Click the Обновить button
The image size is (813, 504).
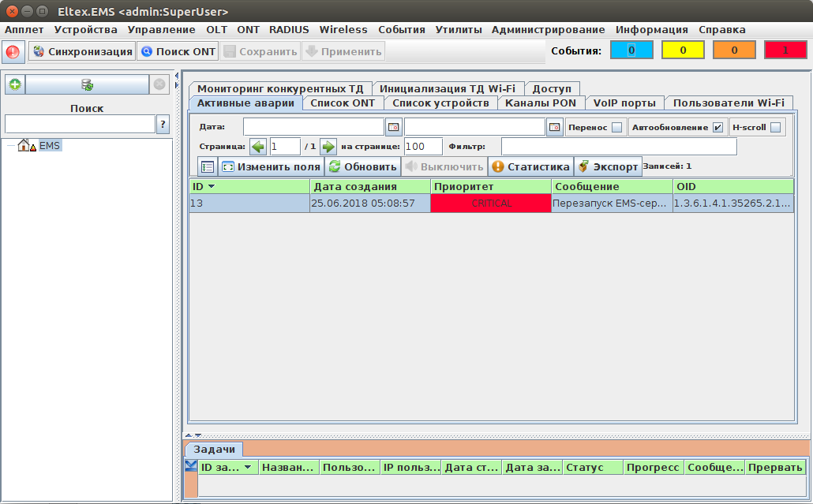point(363,166)
